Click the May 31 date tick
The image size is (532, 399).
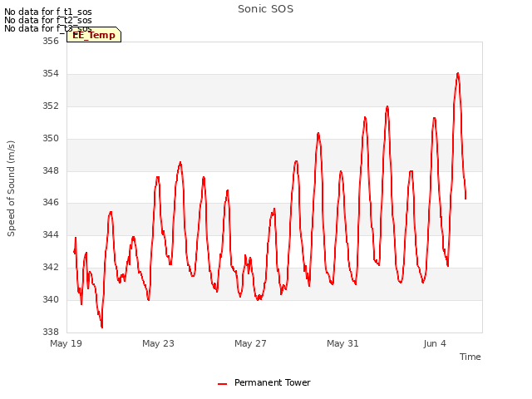pyautogui.click(x=342, y=343)
